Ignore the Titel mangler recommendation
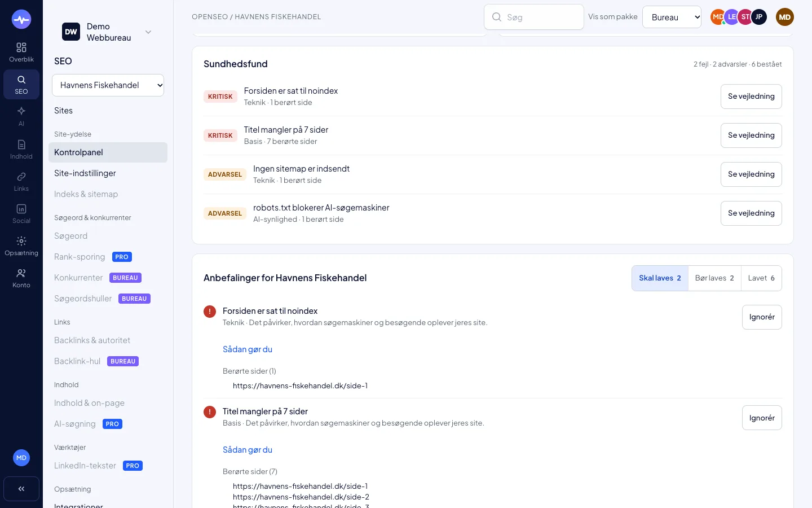The image size is (812, 508). [x=762, y=418]
